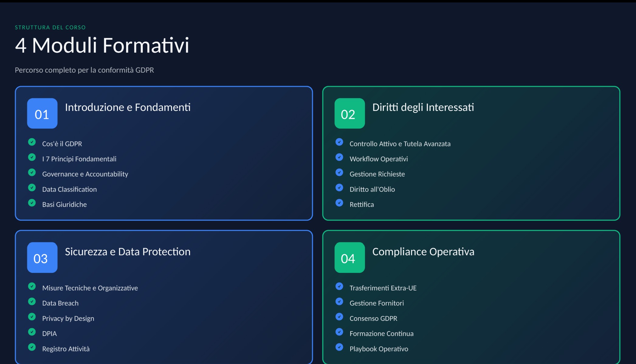Select the Compliance Operativa heading
The height and width of the screenshot is (364, 636).
click(x=423, y=252)
